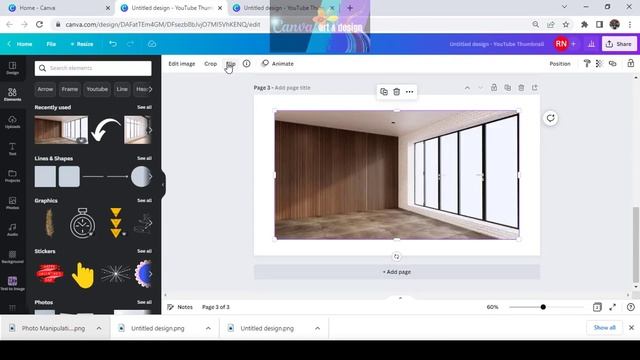
Task: Open the Audio sidebar panel
Action: coord(12,229)
